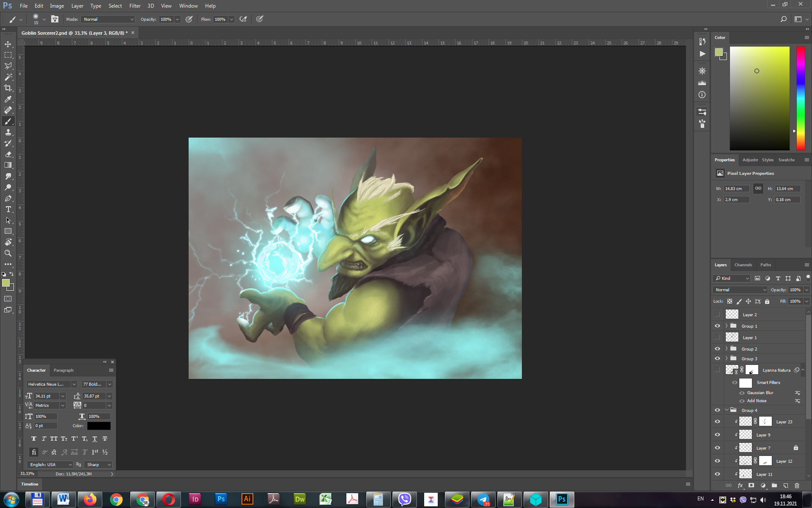812x508 pixels.
Task: Open layer blend mode Normal dropdown
Action: coord(740,290)
